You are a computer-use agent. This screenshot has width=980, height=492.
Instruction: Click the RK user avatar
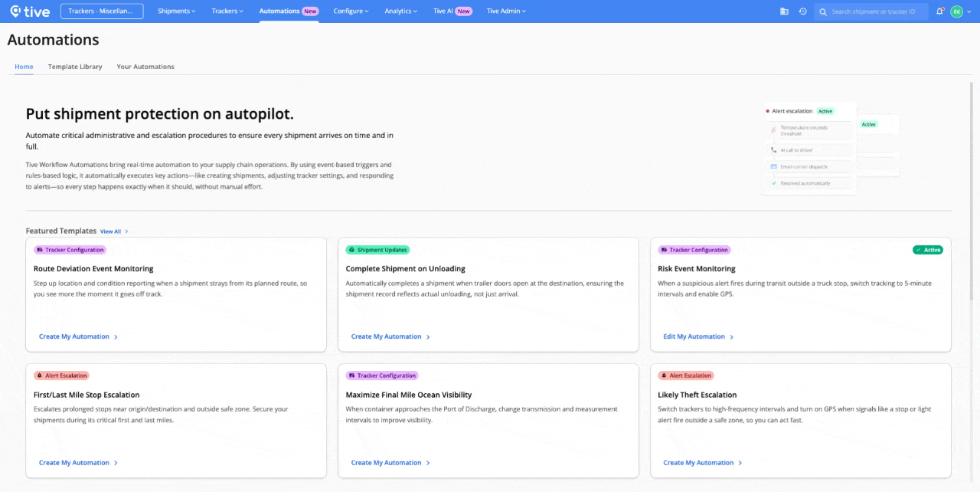point(956,11)
